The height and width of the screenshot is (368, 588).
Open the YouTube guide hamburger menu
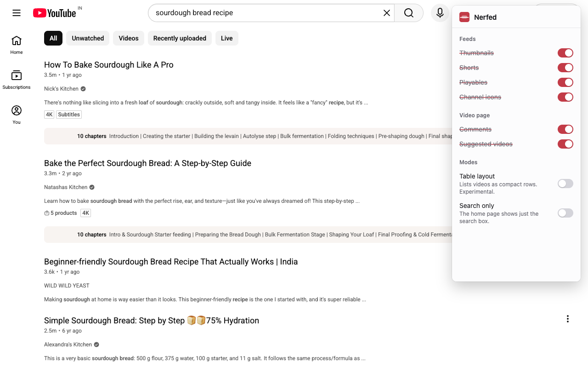pos(17,13)
